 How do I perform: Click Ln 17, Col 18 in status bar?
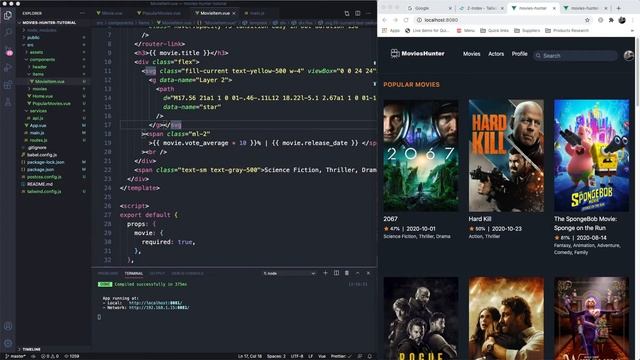[250, 356]
